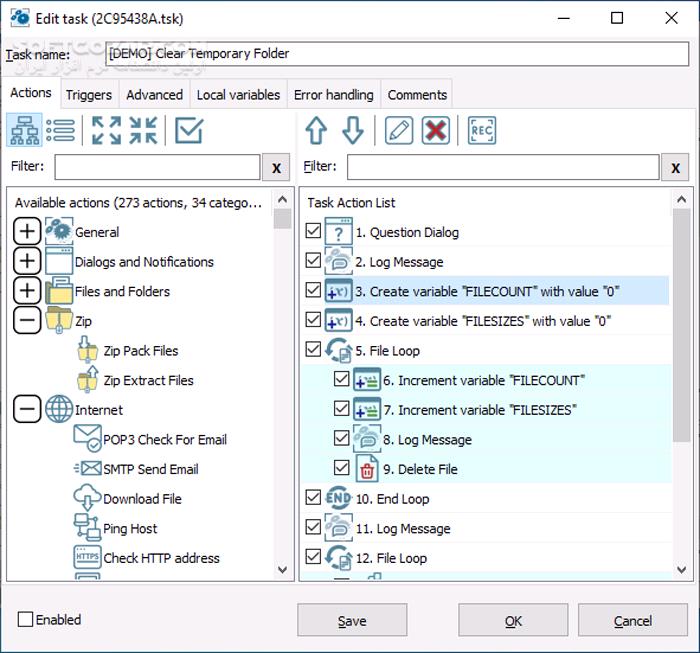The height and width of the screenshot is (653, 700).
Task: Click the End Loop icon
Action: pyautogui.click(x=338, y=498)
